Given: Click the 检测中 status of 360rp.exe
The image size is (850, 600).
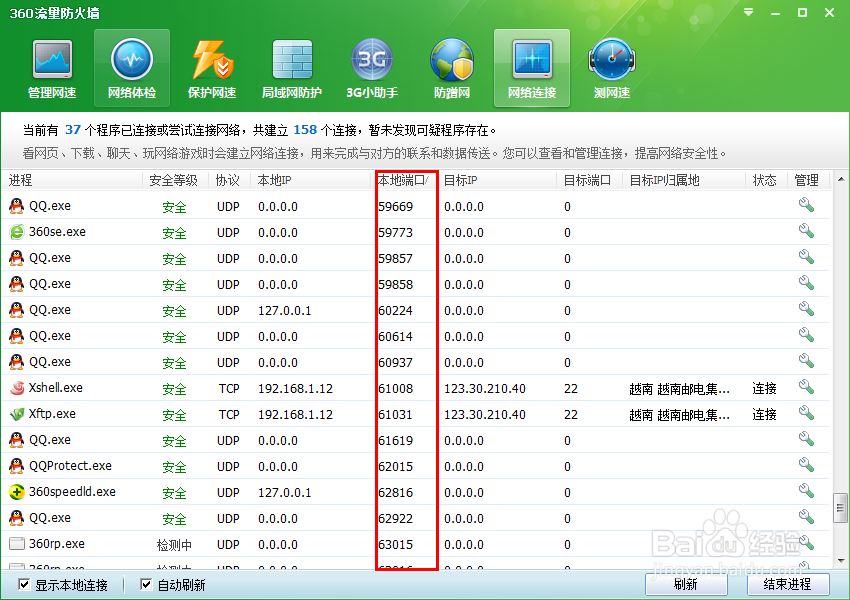Looking at the screenshot, I should [174, 545].
